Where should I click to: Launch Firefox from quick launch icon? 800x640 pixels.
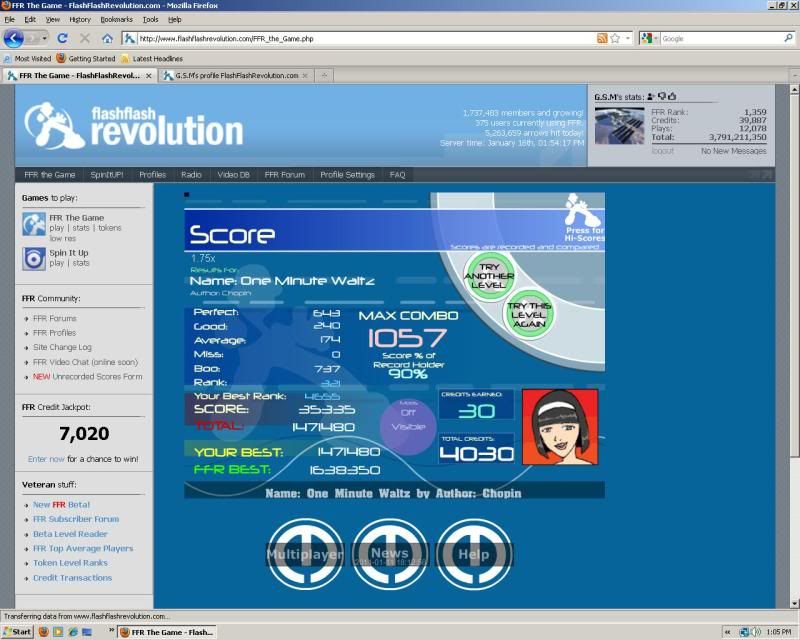43,632
